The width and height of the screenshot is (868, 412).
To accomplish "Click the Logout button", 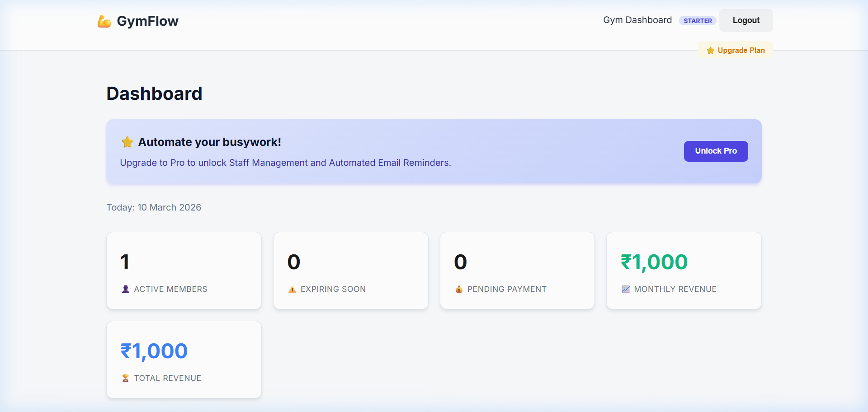I will (746, 20).
